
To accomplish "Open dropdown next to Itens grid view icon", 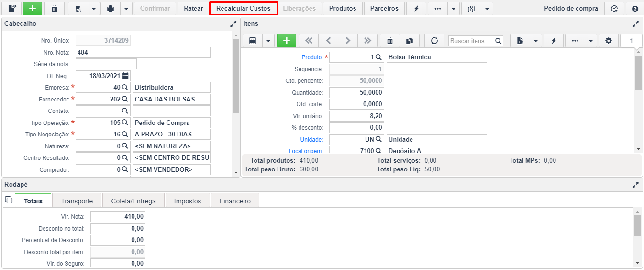I will pyautogui.click(x=268, y=41).
